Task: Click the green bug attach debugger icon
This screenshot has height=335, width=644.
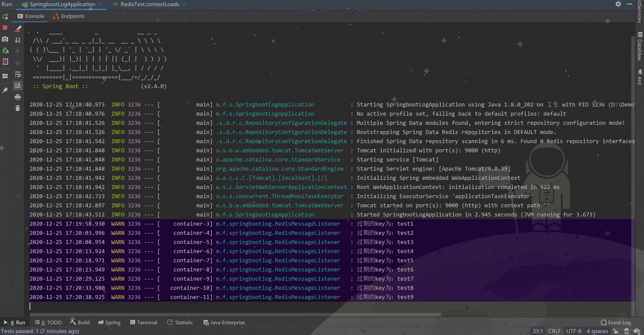Action: click(5, 50)
